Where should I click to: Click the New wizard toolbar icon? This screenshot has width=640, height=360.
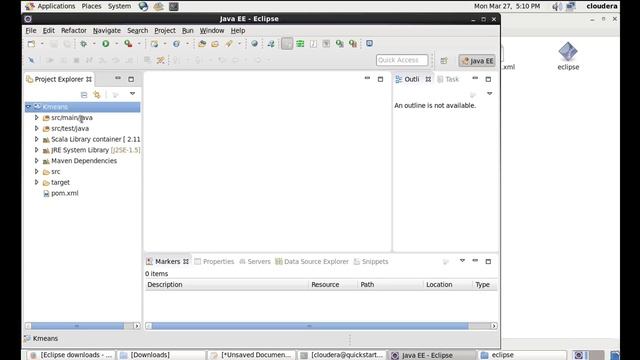point(31,44)
